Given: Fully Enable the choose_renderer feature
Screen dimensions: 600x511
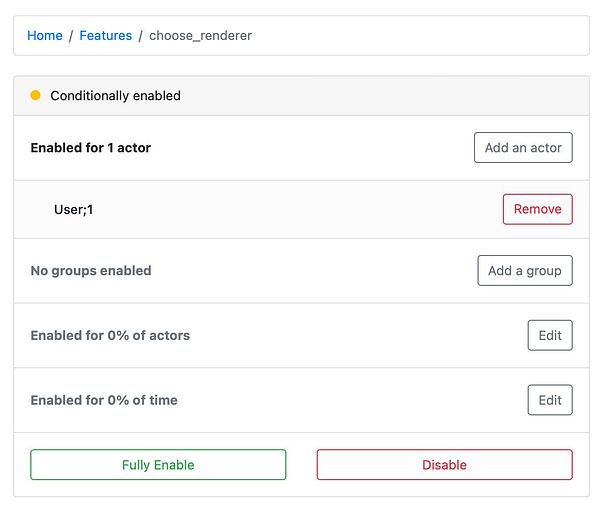Looking at the screenshot, I should pyautogui.click(x=158, y=465).
